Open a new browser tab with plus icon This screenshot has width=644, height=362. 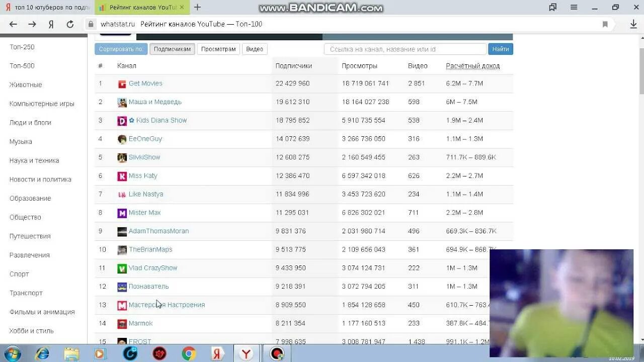197,7
